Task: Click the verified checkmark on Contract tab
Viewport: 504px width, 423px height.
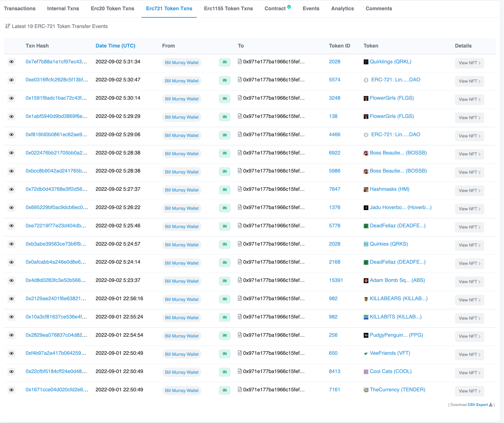Action: click(x=289, y=7)
